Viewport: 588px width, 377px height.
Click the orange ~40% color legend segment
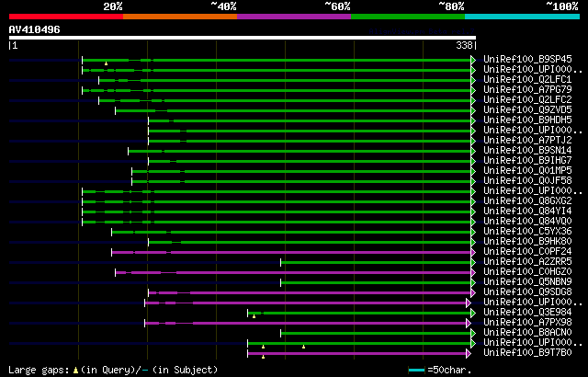click(180, 17)
